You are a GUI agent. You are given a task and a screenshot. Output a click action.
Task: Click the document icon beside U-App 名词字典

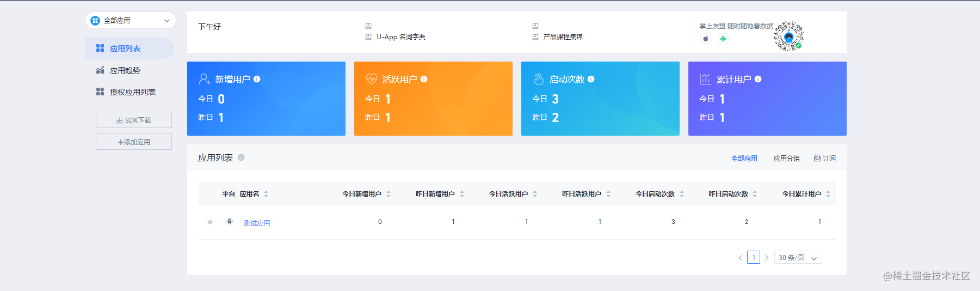(x=368, y=37)
